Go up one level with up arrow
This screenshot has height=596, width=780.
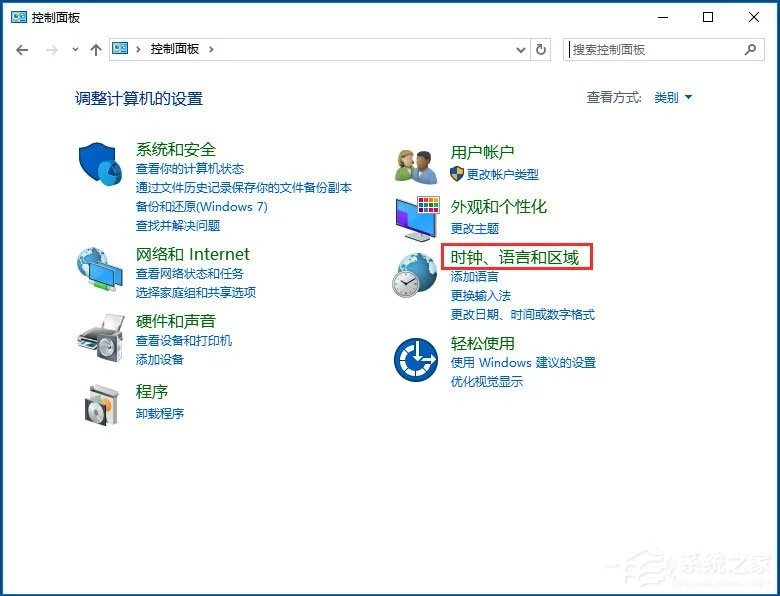pos(96,49)
